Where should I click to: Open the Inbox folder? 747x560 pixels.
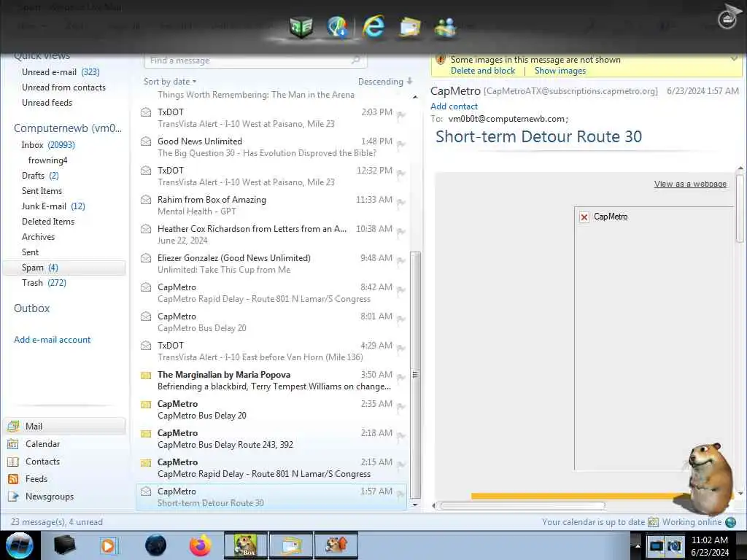coord(47,145)
